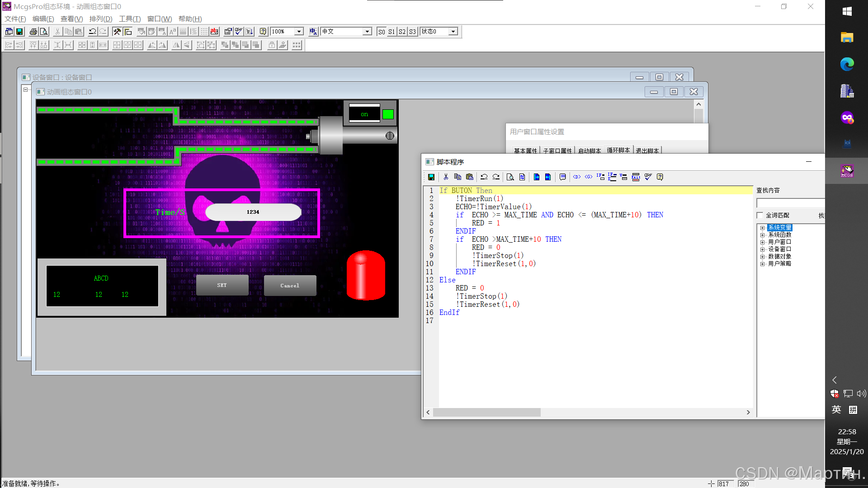Enable the 全词匹配 checkbox
The image size is (868, 488).
coord(760,216)
